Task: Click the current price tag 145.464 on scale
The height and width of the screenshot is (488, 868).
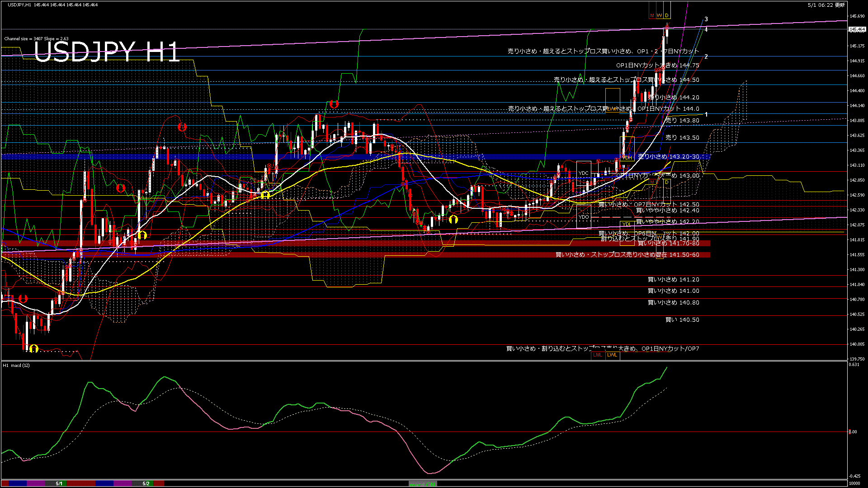Action: 857,29
